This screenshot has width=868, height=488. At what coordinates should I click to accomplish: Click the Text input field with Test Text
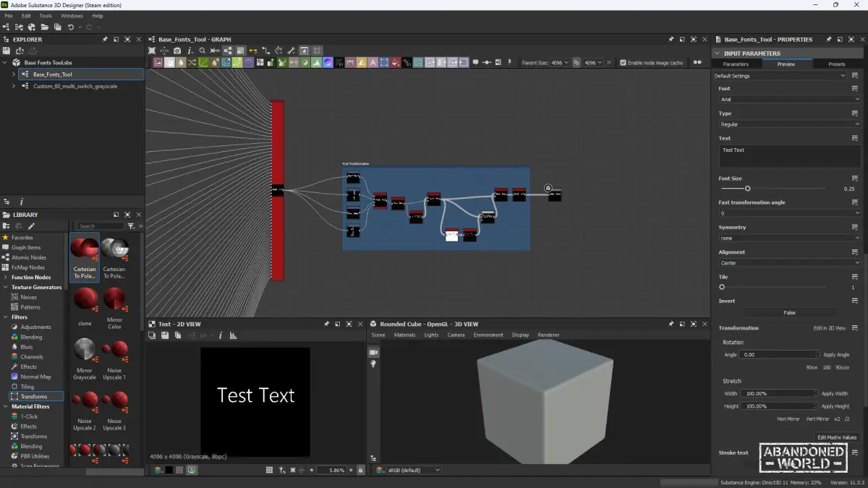(789, 156)
